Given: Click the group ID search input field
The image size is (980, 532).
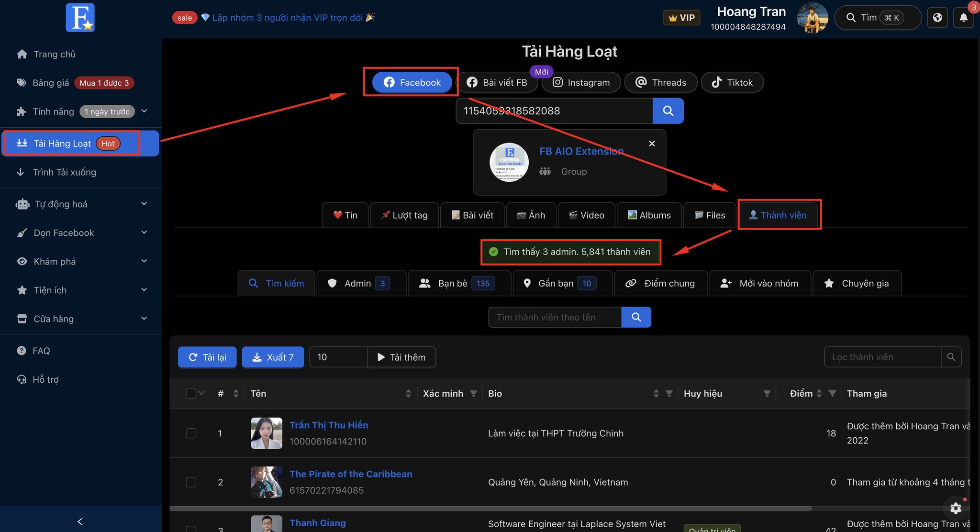Looking at the screenshot, I should (x=554, y=111).
